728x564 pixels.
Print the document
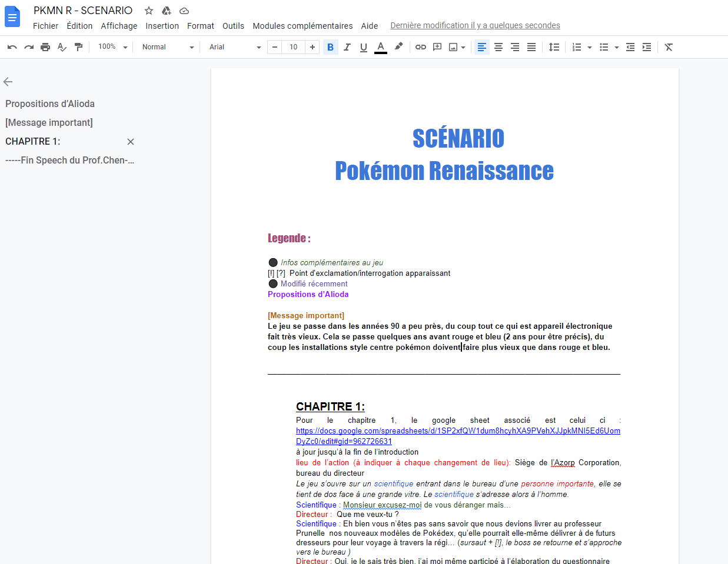pyautogui.click(x=45, y=47)
